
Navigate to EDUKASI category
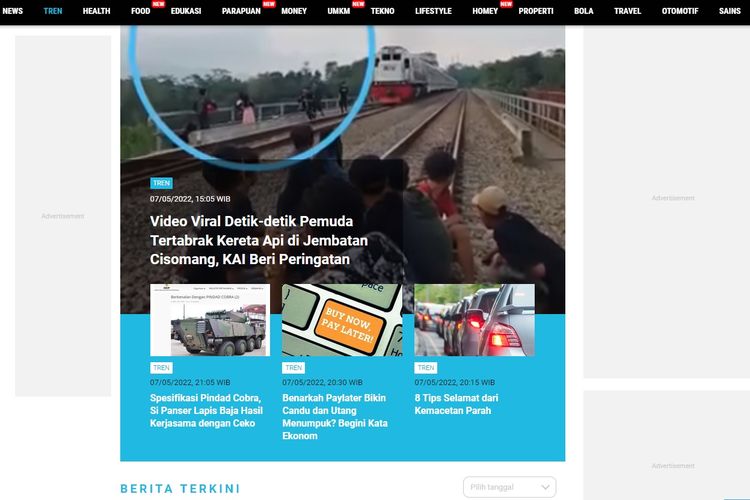click(186, 11)
